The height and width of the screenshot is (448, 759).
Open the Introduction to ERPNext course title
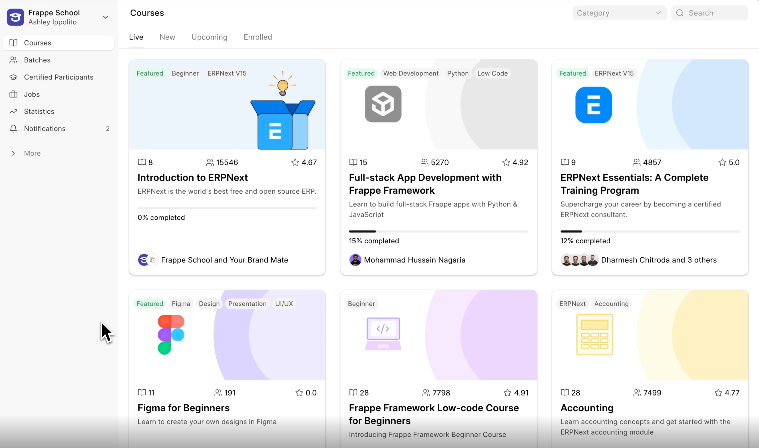tap(192, 177)
